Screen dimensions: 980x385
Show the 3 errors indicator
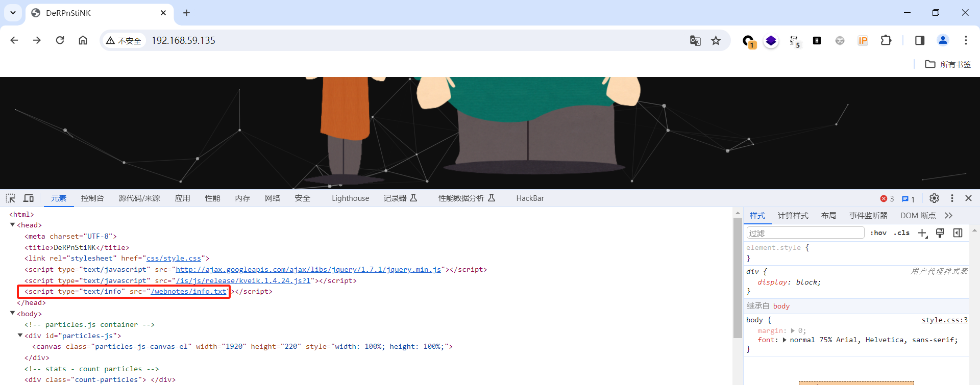pyautogui.click(x=887, y=199)
